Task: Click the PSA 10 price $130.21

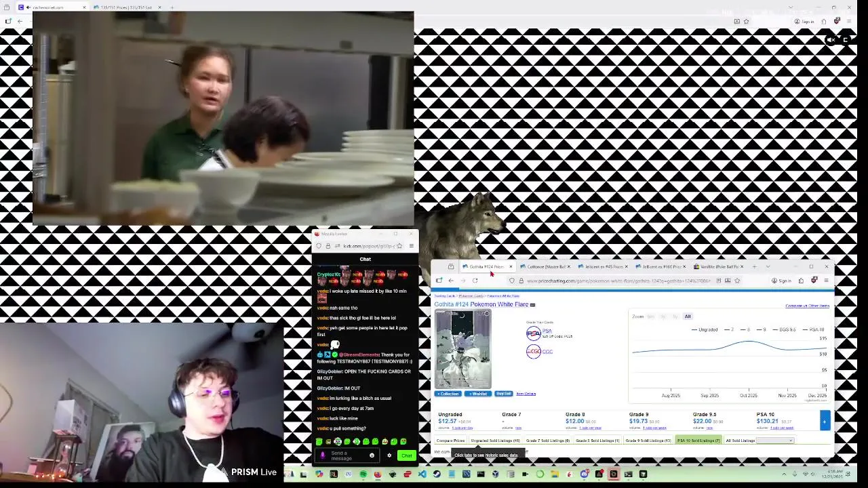Action: coord(768,422)
